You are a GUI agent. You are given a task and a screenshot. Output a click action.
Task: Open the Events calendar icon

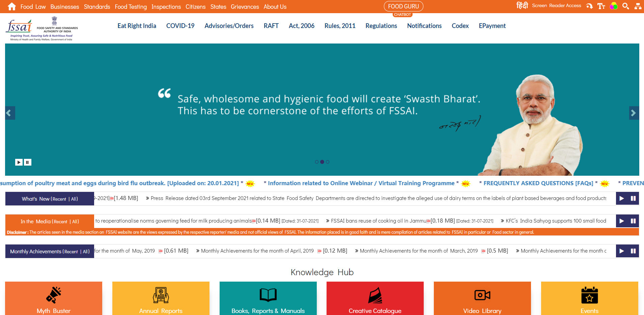click(590, 295)
